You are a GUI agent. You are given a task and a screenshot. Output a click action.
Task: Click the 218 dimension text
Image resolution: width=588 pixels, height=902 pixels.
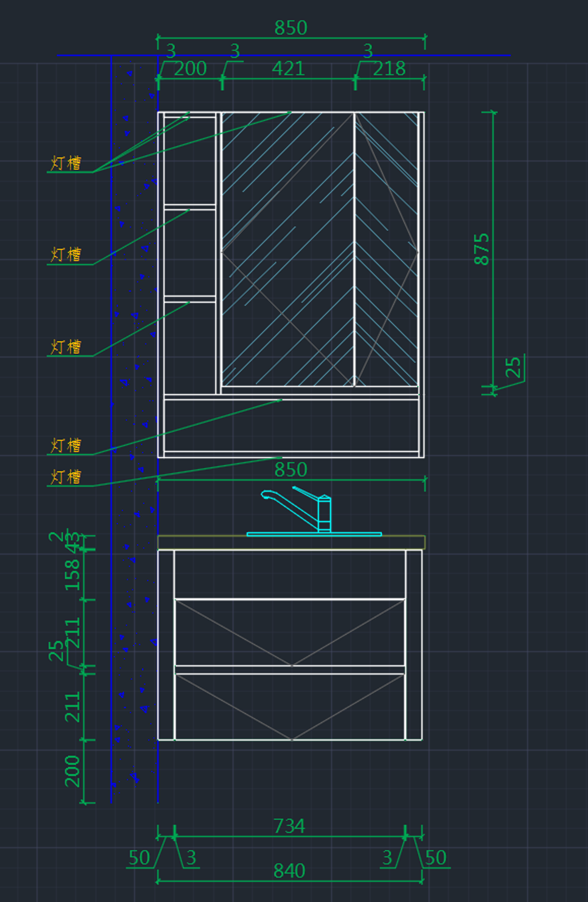point(389,69)
